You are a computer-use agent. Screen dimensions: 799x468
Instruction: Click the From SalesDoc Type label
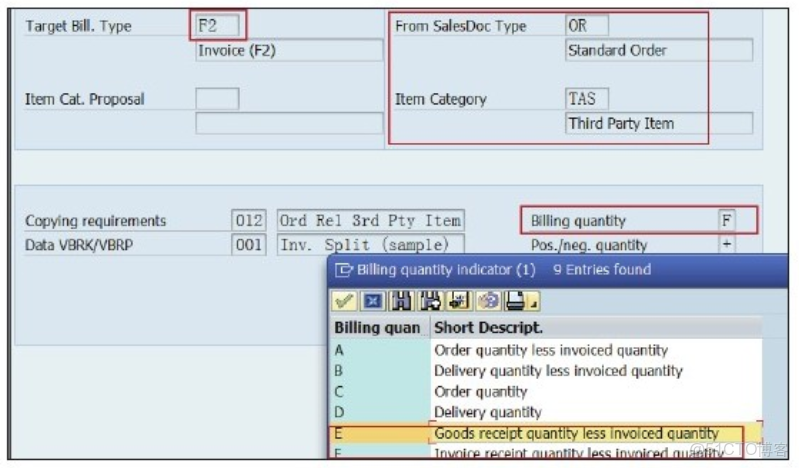click(461, 26)
